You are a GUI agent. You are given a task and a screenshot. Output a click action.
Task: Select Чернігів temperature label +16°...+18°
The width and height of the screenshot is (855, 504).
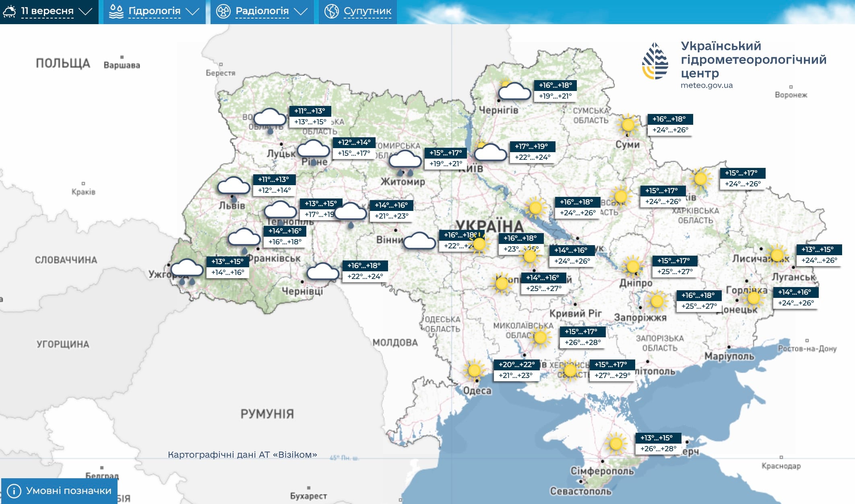click(556, 85)
